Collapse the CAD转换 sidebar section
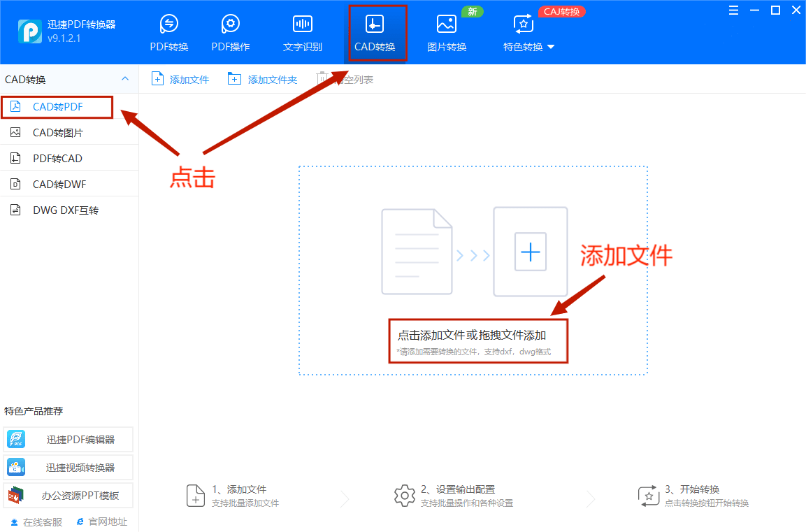806x532 pixels. click(125, 78)
